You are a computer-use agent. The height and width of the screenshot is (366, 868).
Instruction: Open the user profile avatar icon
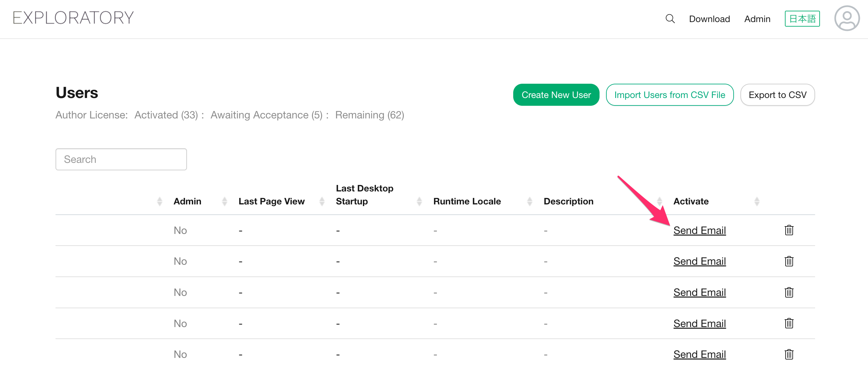tap(847, 18)
